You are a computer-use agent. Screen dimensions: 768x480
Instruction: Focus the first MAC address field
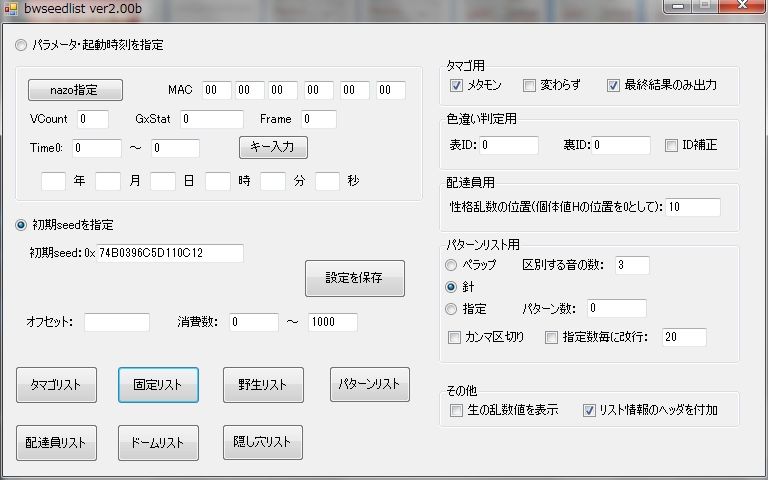216,90
